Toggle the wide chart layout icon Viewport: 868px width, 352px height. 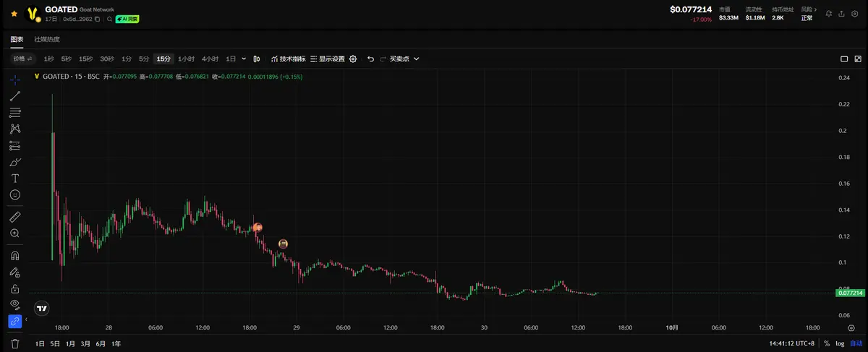pos(844,59)
